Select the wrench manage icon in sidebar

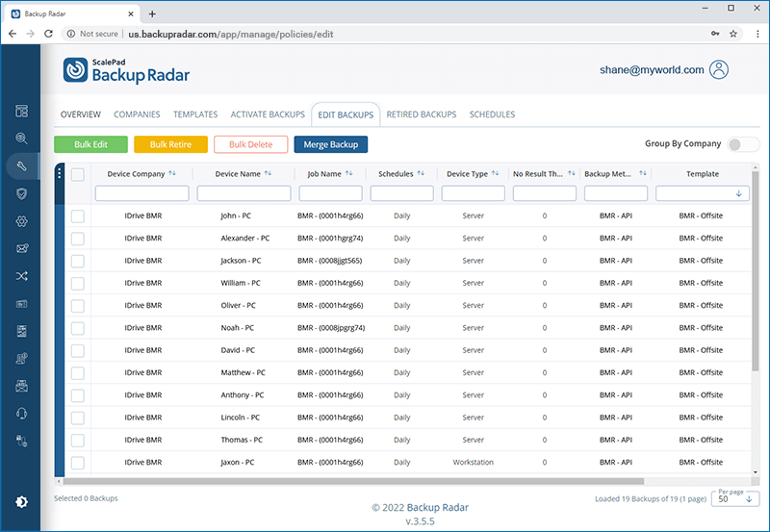(21, 165)
